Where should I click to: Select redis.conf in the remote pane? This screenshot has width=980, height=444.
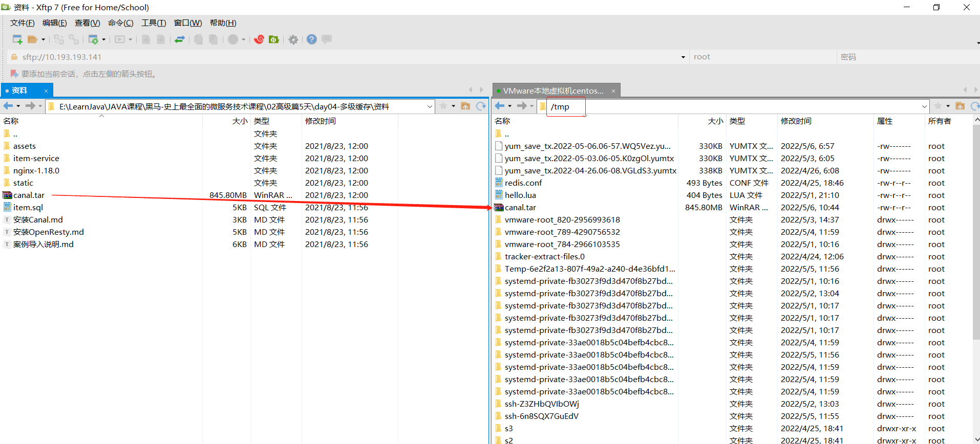[x=523, y=183]
